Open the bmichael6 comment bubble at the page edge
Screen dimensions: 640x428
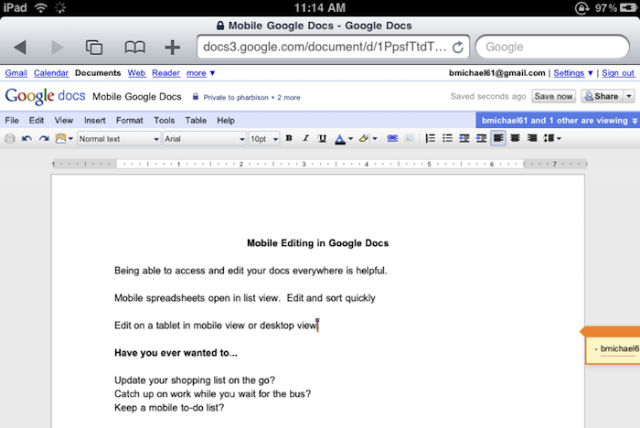(x=613, y=345)
